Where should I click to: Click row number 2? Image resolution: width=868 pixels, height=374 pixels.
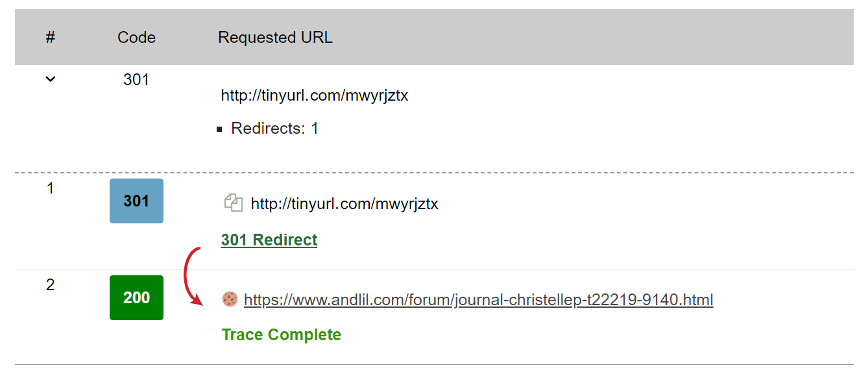[51, 285]
